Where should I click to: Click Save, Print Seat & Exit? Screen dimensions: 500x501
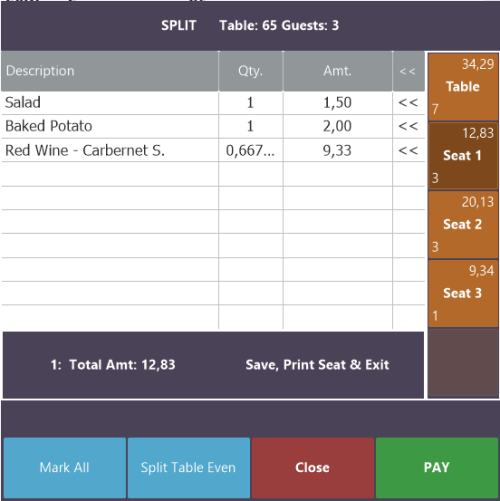pyautogui.click(x=317, y=365)
